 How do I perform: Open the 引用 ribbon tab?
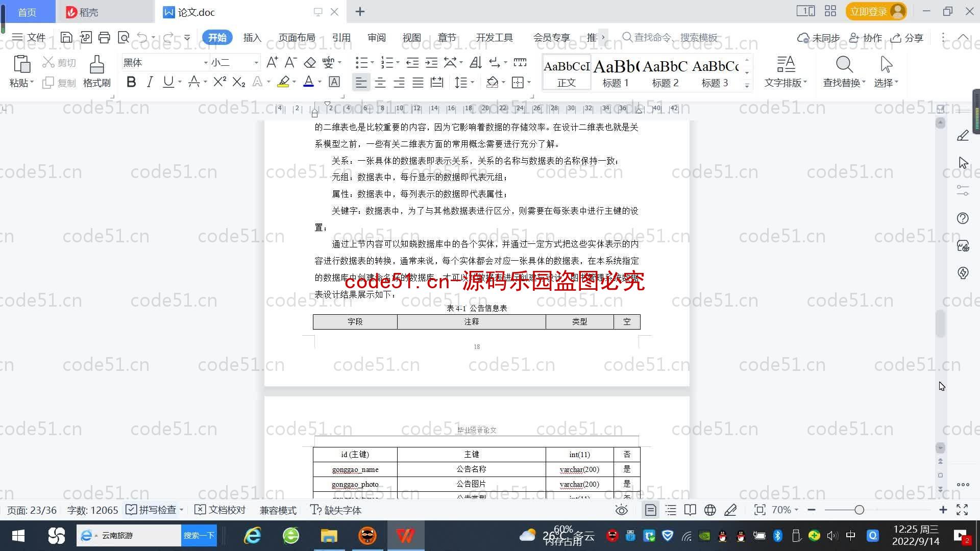click(341, 37)
